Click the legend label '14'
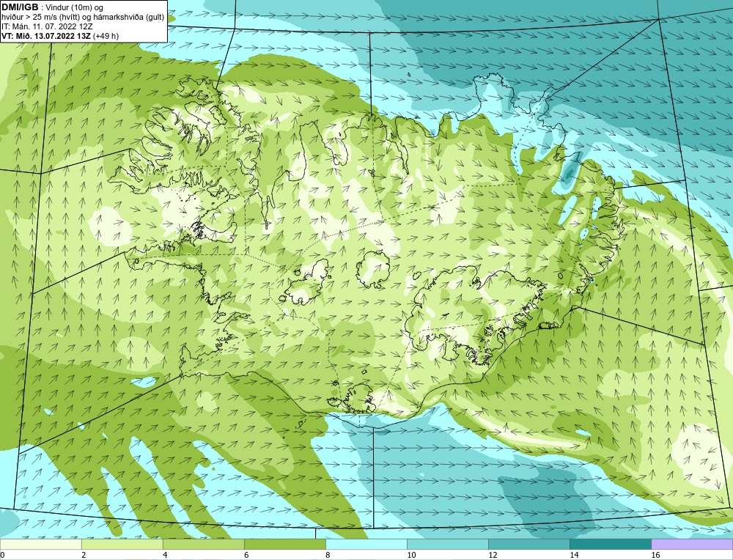This screenshot has height=560, width=733. pyautogui.click(x=574, y=555)
